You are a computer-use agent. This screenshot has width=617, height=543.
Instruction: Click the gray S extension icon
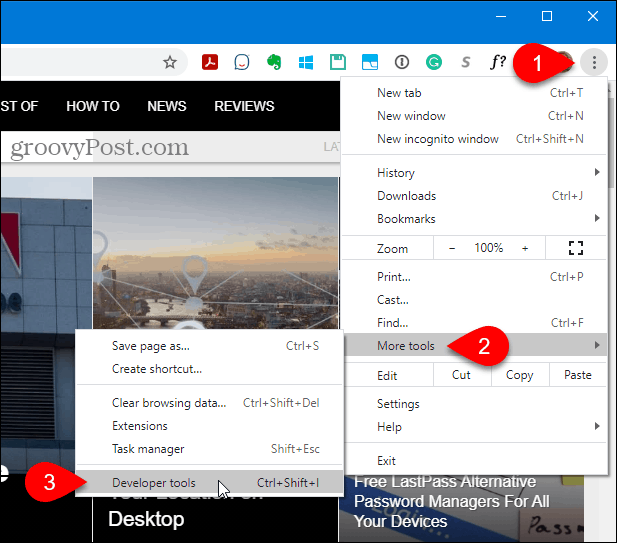coord(466,62)
